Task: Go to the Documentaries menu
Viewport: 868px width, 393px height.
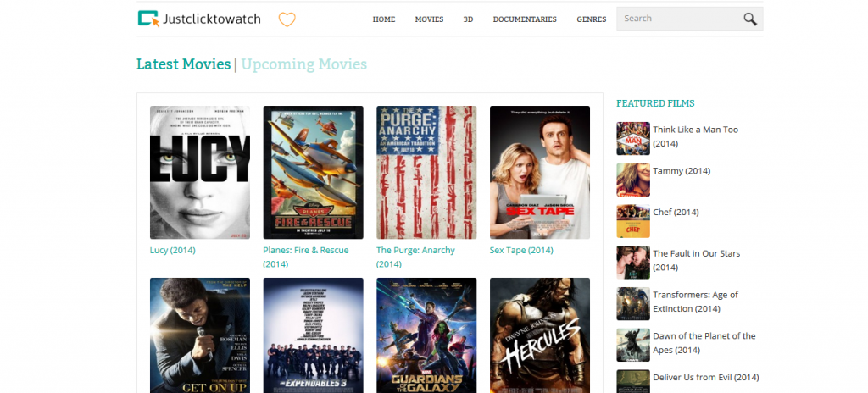Action: [525, 19]
